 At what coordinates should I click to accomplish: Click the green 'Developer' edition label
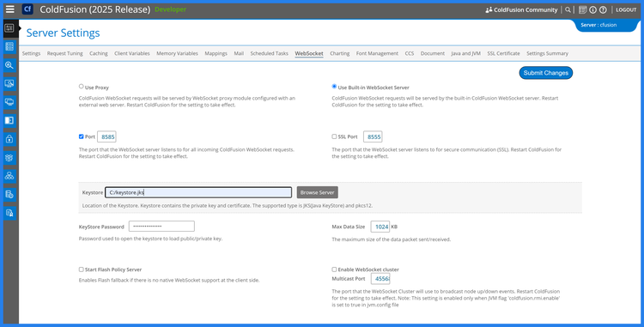[171, 9]
